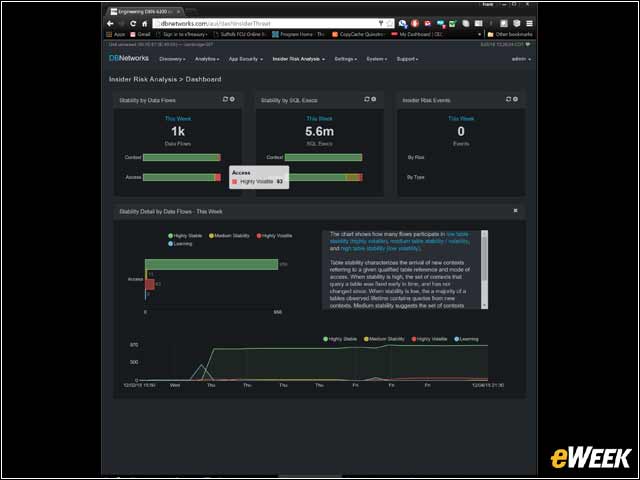The height and width of the screenshot is (480, 640).
Task: Refresh the Stability by SQL Execs panel
Action: [x=367, y=99]
